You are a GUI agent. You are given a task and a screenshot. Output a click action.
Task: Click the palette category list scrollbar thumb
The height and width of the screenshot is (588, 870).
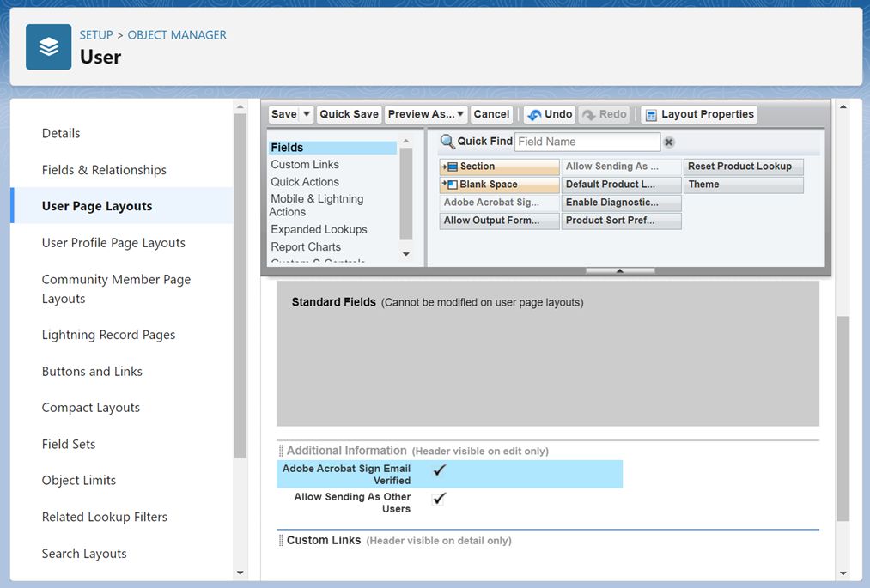(406, 194)
